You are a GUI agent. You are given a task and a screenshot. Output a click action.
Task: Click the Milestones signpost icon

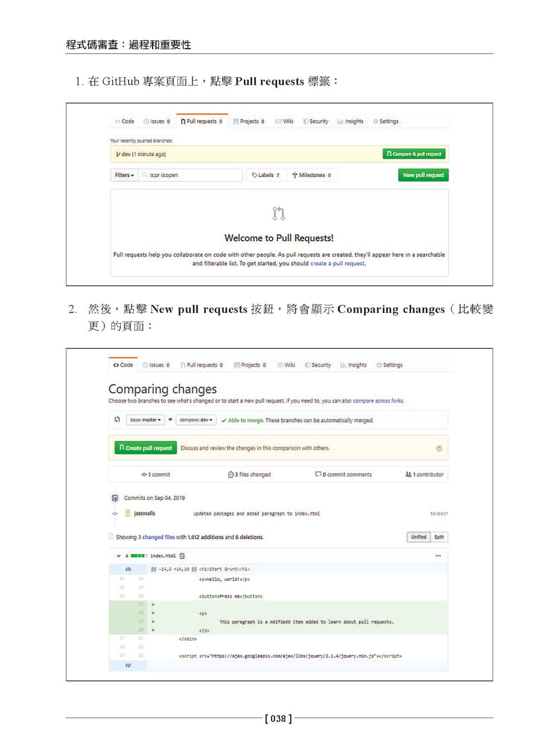295,175
